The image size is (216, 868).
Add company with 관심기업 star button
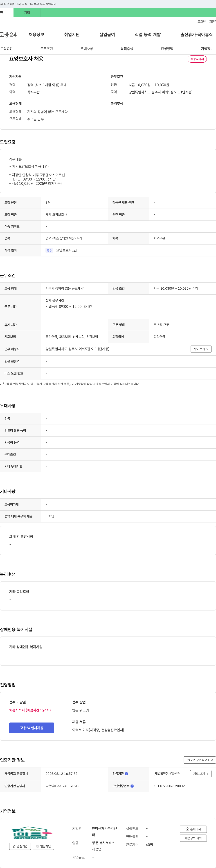tap(20, 846)
